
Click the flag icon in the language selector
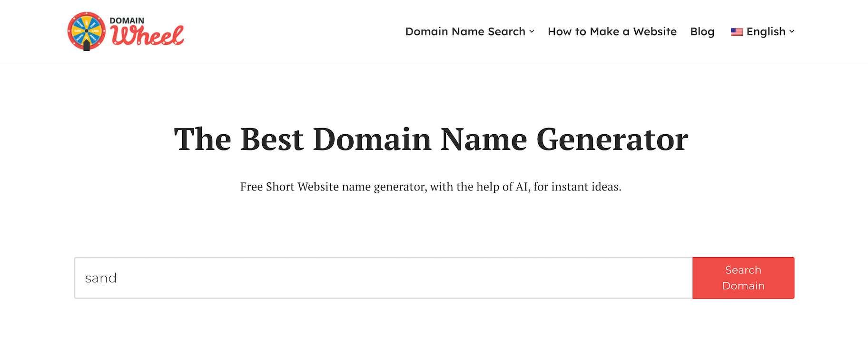[x=737, y=31]
